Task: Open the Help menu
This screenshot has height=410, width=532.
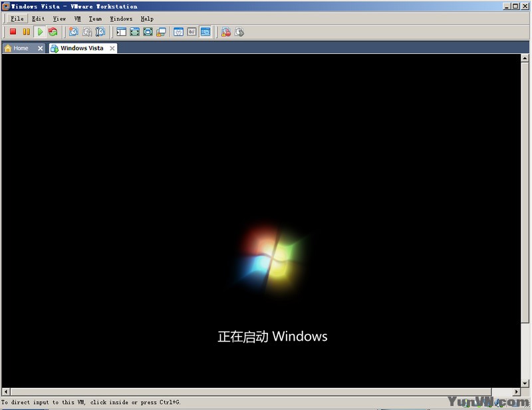Action: 147,19
